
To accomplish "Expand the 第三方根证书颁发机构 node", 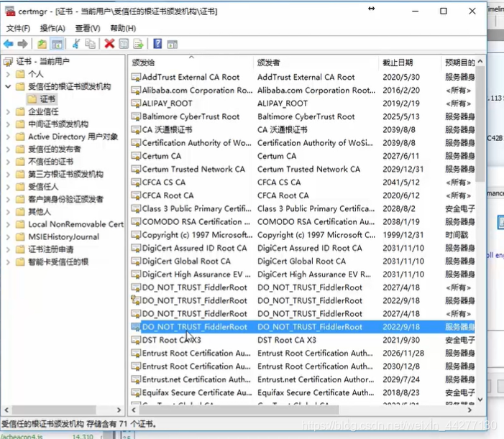I will pos(8,175).
